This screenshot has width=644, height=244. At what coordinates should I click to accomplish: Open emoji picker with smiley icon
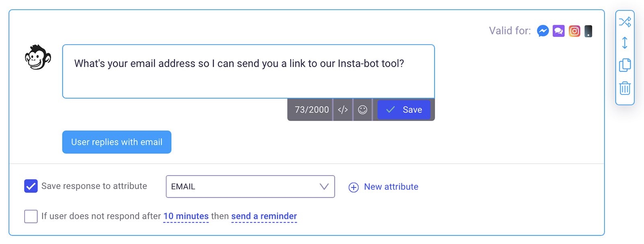point(363,110)
